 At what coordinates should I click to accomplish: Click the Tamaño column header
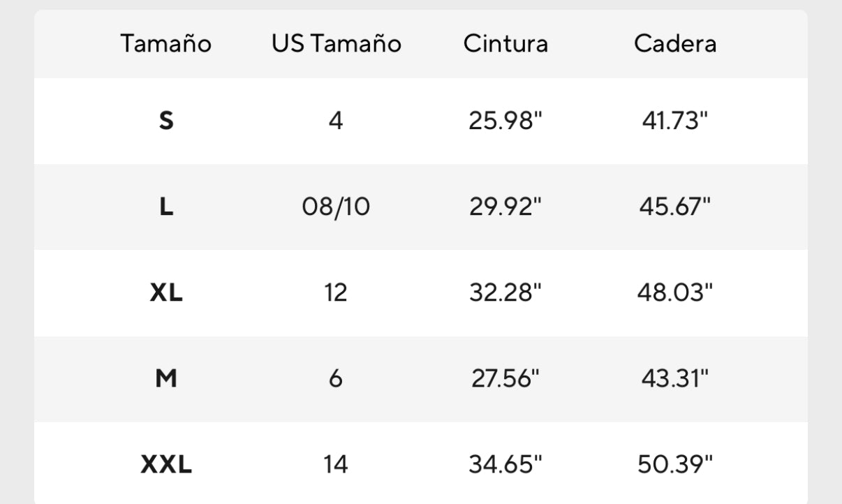[x=165, y=44]
